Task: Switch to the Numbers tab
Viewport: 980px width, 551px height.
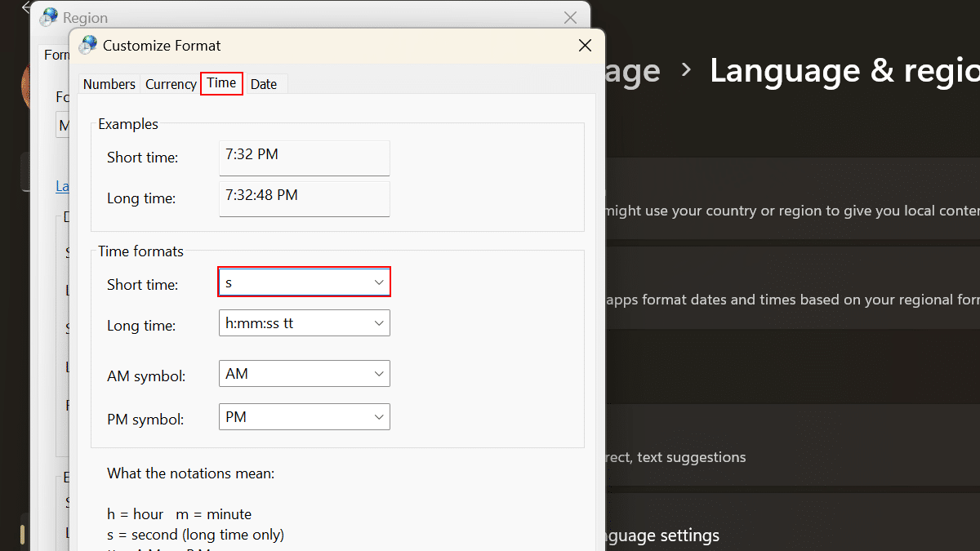Action: click(x=109, y=84)
